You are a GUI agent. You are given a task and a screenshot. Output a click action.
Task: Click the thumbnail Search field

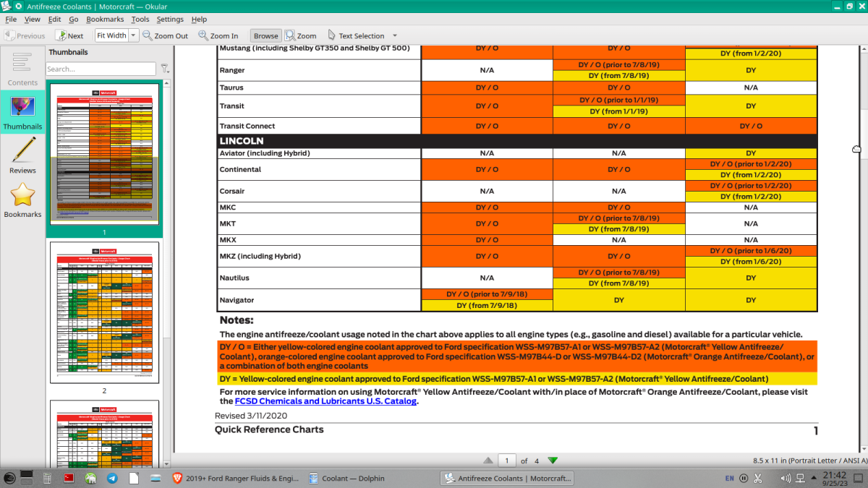click(x=101, y=69)
